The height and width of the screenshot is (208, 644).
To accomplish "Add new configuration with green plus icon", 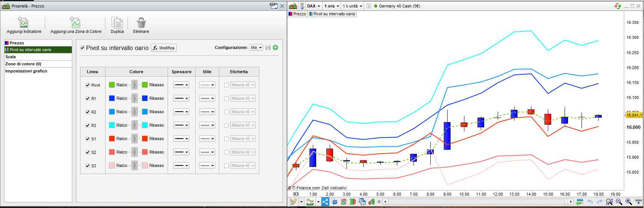I will [276, 47].
